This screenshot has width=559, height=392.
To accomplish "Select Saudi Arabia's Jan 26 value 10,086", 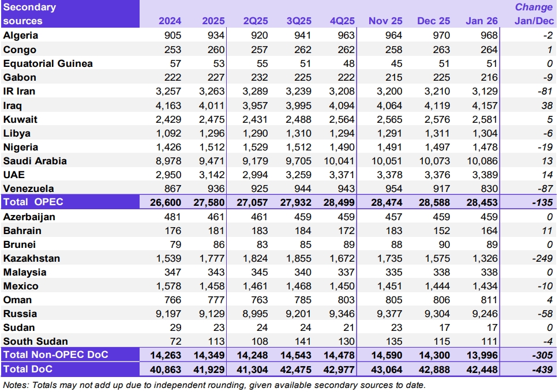I will pos(481,161).
